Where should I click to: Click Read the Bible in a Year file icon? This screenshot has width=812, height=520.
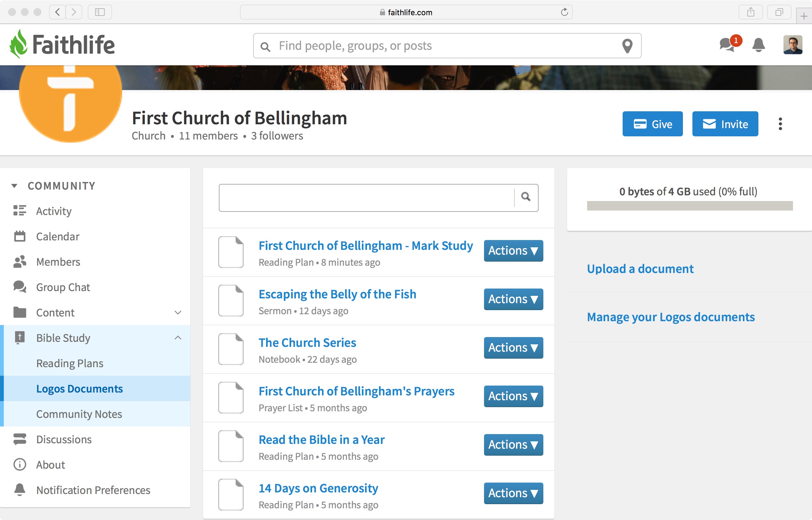(x=231, y=446)
